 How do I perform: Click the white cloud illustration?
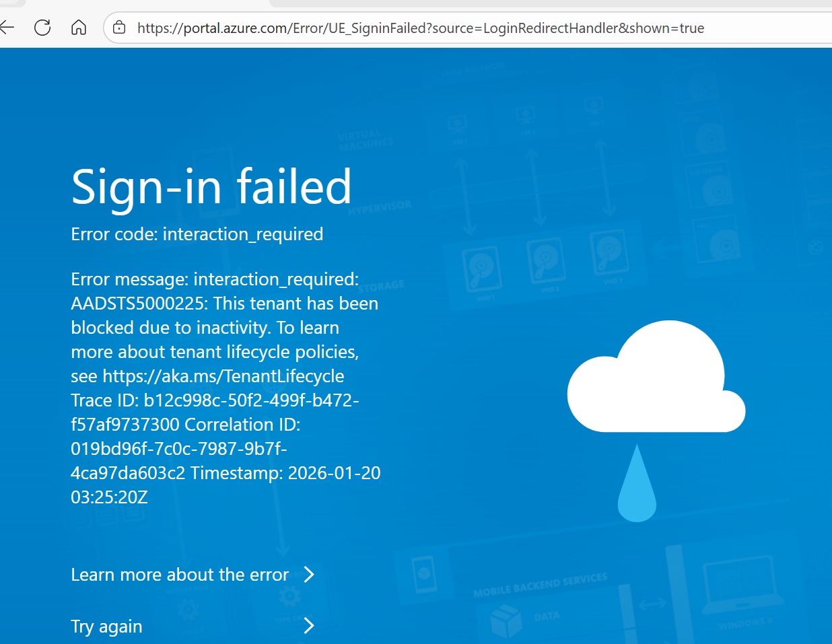(x=656, y=378)
